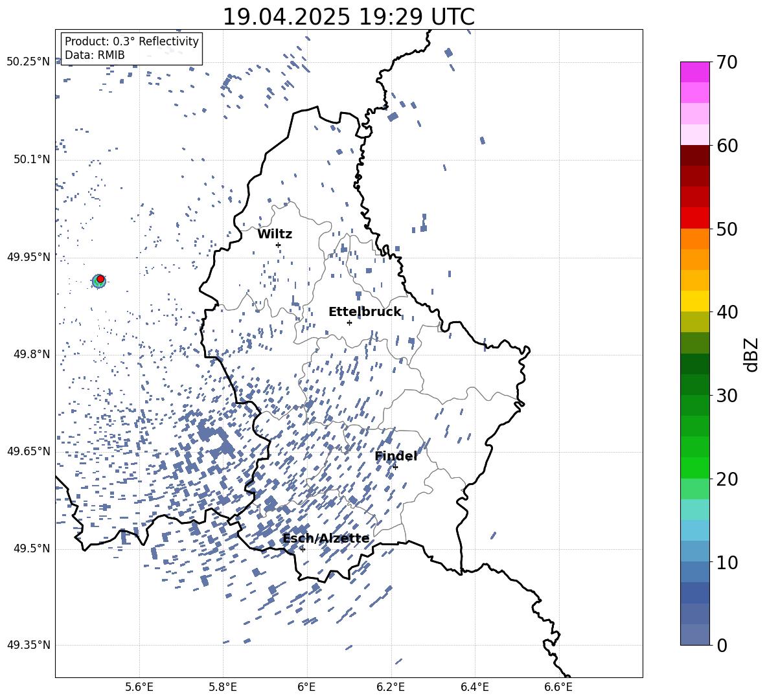Click the 49.5°N latitude label
Image resolution: width=767 pixels, height=700 pixels.
point(32,548)
